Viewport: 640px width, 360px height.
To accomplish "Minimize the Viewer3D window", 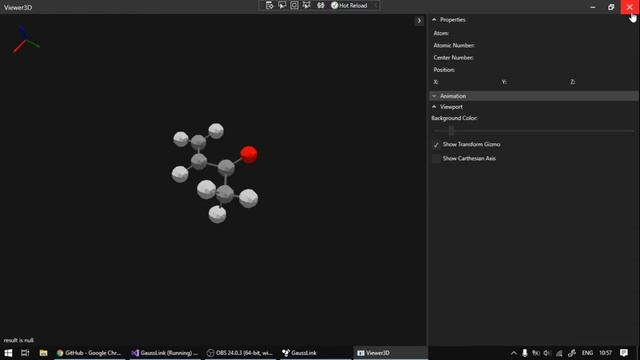I will point(593,7).
